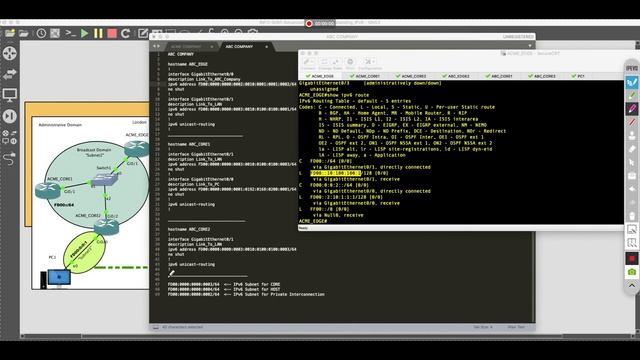Click the 'hostname ABC_CORE1' line in the editor

pyautogui.click(x=189, y=144)
